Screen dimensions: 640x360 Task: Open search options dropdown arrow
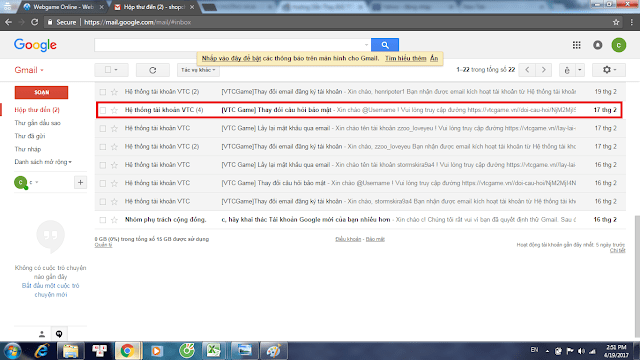(366, 45)
